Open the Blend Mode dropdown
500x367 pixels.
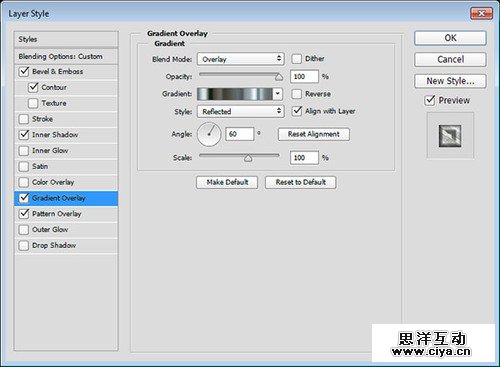(241, 59)
